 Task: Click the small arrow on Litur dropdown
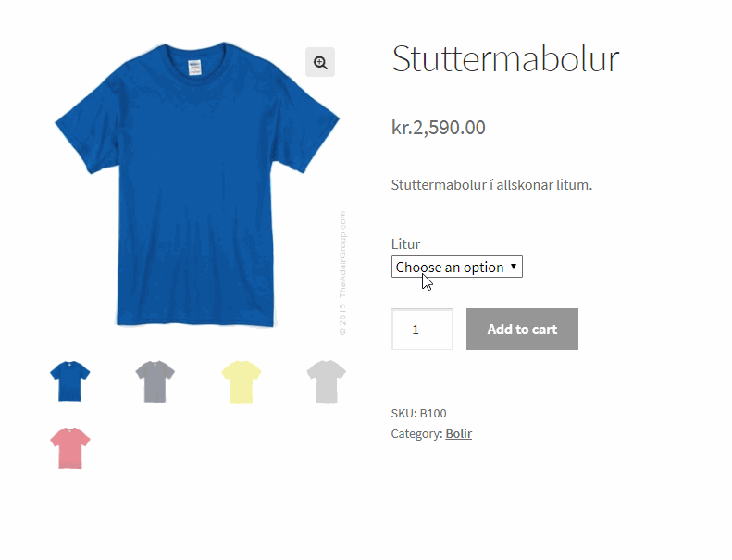point(514,267)
